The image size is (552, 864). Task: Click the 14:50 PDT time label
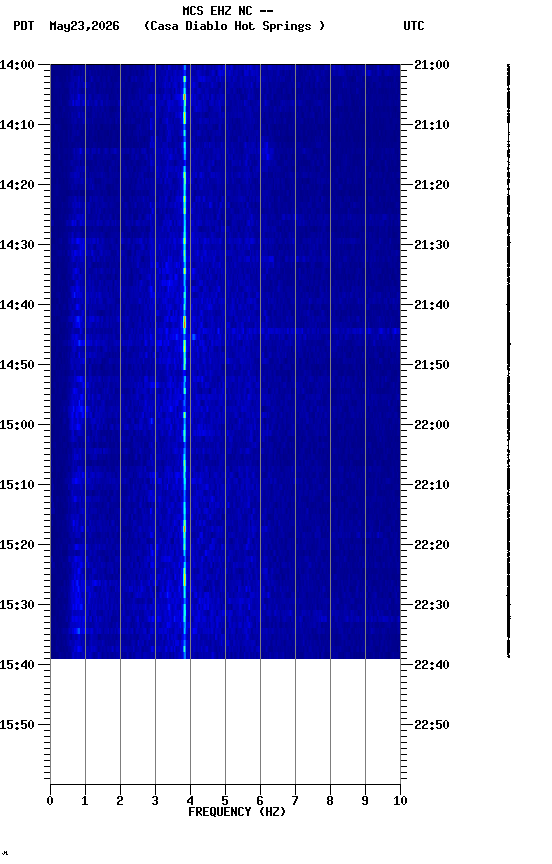[17, 365]
